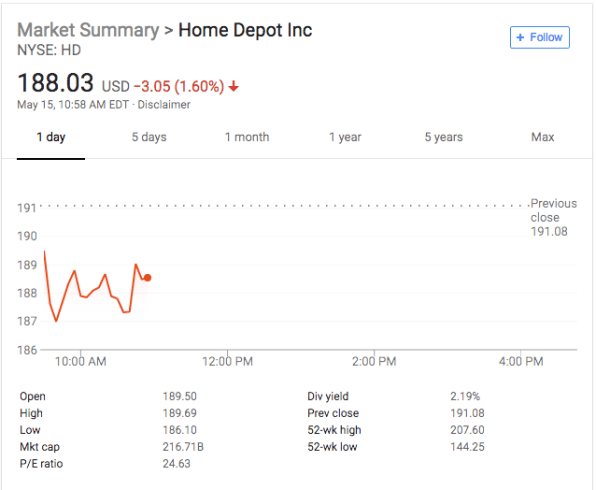Select the 1 day tab
Screen dimensions: 596x490
pos(51,137)
